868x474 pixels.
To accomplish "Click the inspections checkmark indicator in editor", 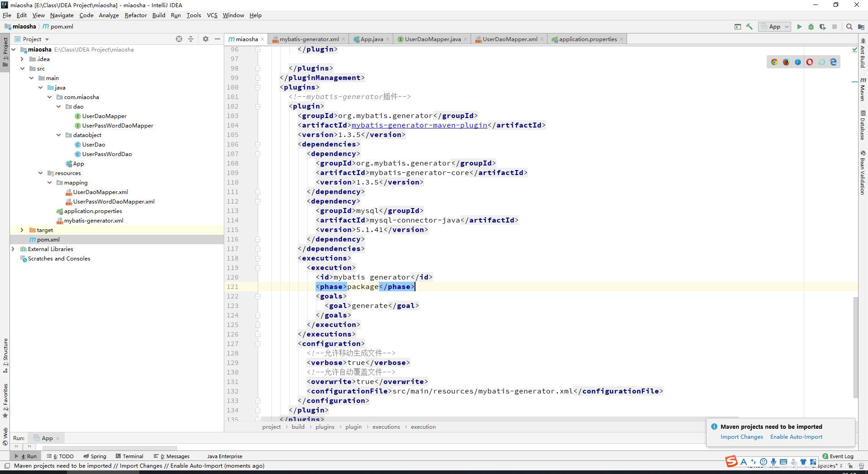I will tap(854, 49).
